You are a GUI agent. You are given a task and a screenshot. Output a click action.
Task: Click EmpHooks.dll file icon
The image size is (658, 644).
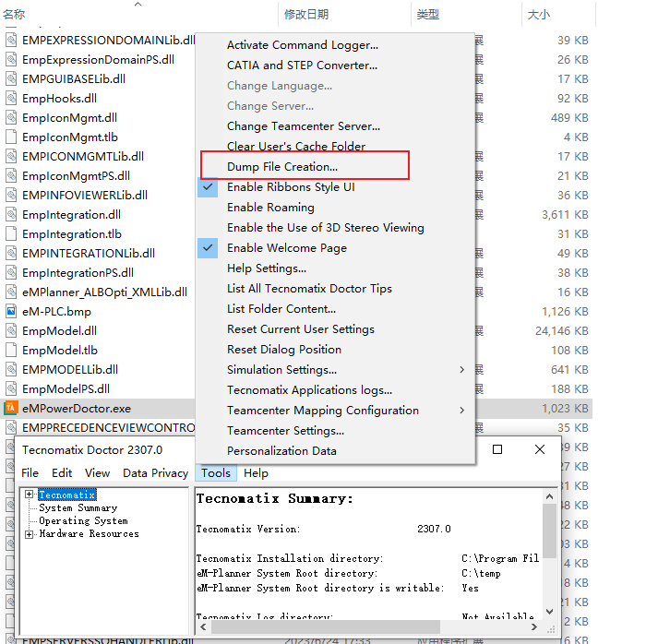point(11,98)
